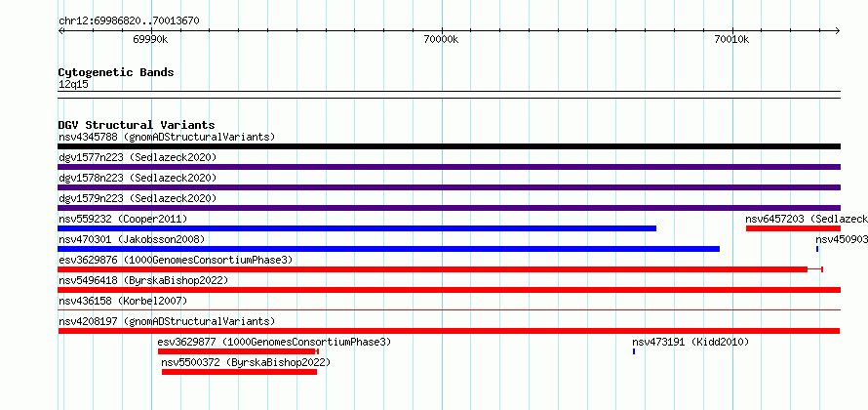Click the chr12:69986820..70013670 region label

click(129, 21)
